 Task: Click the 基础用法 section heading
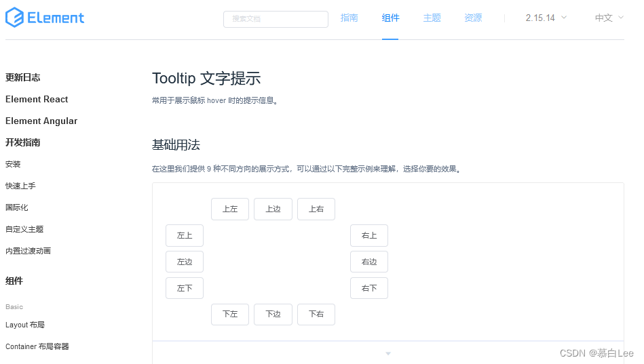pos(176,145)
